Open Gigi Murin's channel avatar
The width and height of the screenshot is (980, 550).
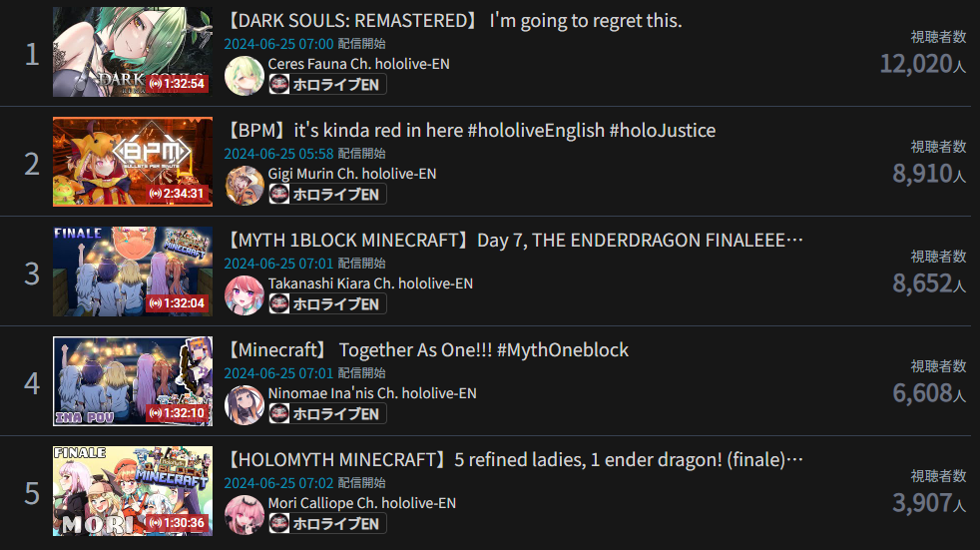tap(245, 186)
